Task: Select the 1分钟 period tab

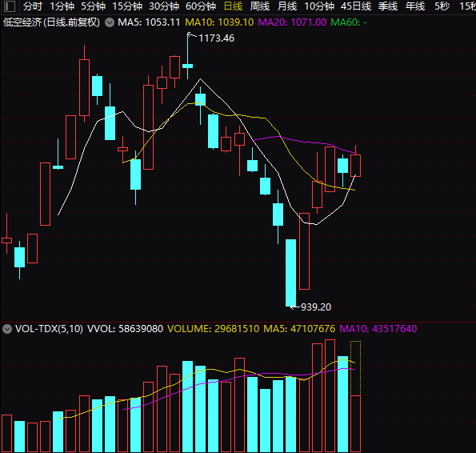Action: click(62, 6)
